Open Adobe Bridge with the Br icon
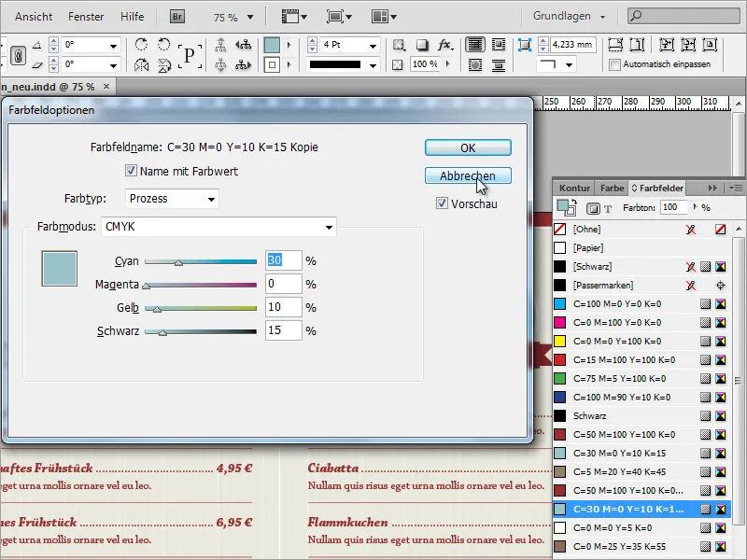747x560 pixels. (177, 17)
